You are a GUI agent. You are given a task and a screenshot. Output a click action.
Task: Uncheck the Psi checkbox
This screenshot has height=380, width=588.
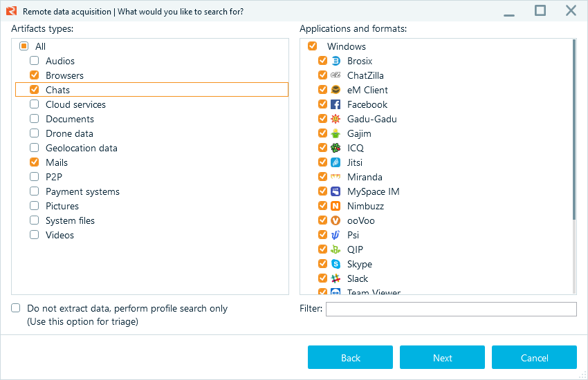coord(322,235)
